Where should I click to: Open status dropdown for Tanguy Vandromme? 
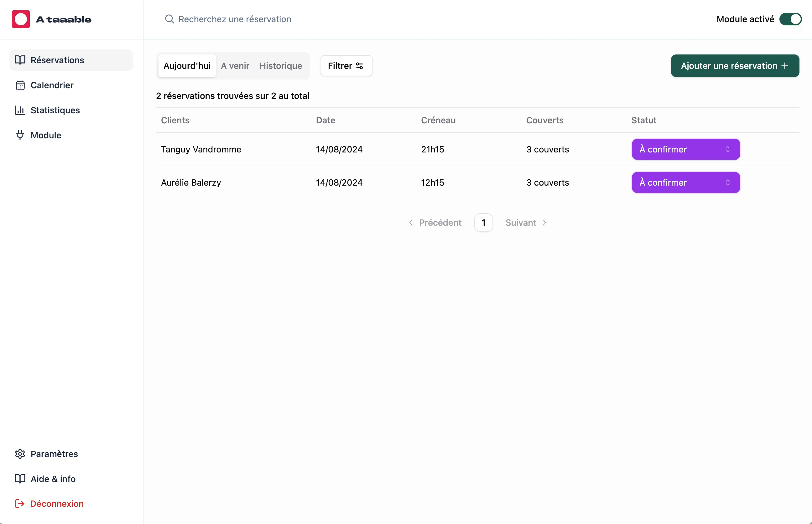tap(685, 149)
